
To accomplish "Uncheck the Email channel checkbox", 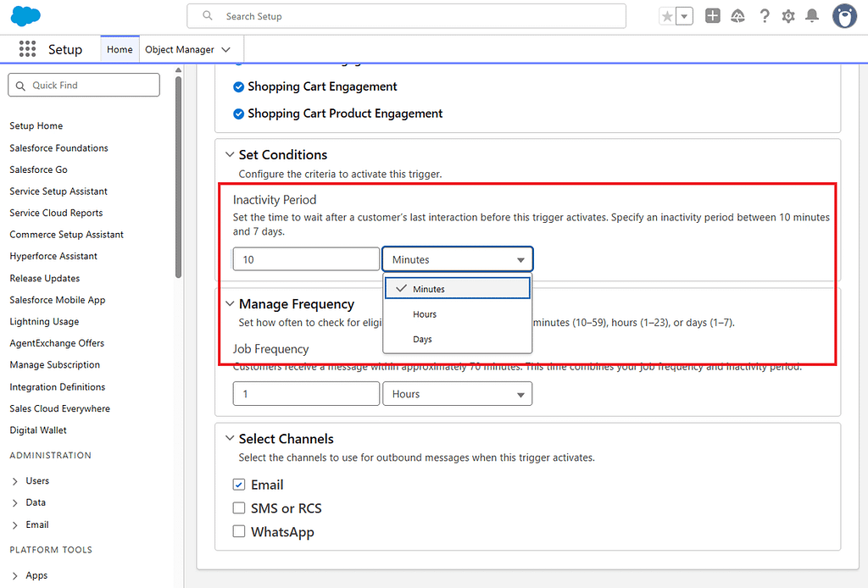I will click(238, 485).
